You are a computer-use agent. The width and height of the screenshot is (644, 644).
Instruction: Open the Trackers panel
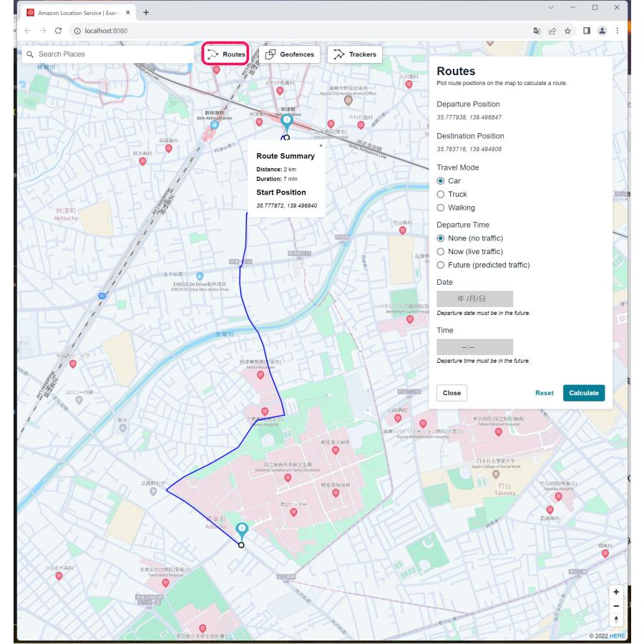355,54
